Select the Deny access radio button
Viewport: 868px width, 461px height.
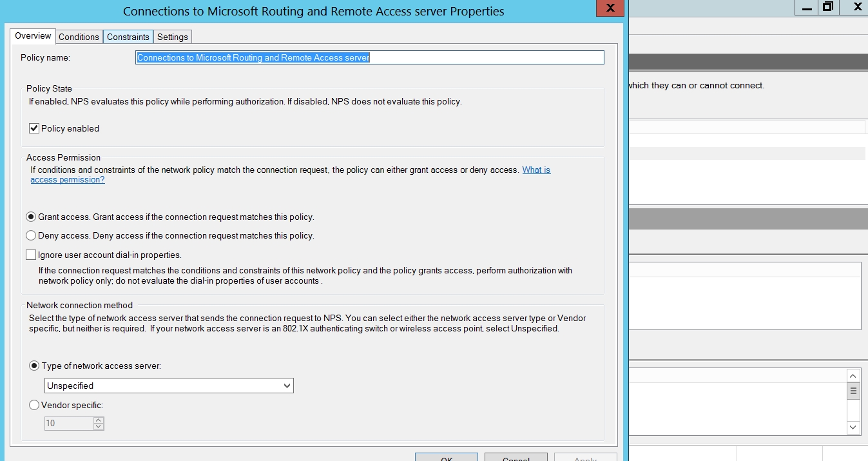(31, 235)
